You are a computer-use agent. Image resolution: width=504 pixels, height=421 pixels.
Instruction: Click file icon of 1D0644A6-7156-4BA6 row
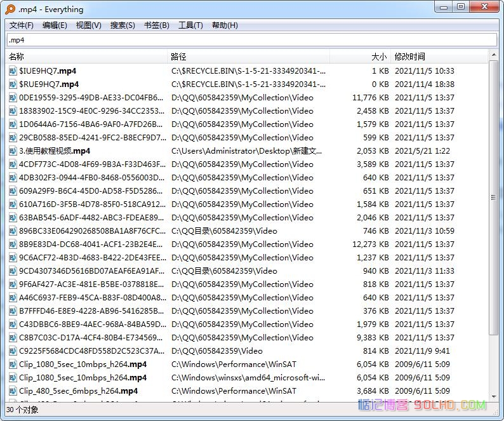(x=13, y=124)
